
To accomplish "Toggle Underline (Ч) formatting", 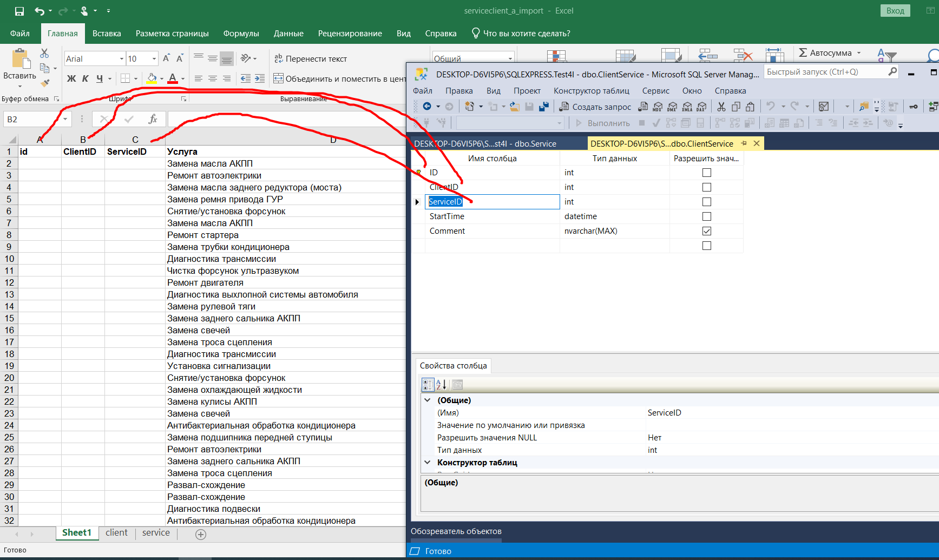I will tap(100, 78).
